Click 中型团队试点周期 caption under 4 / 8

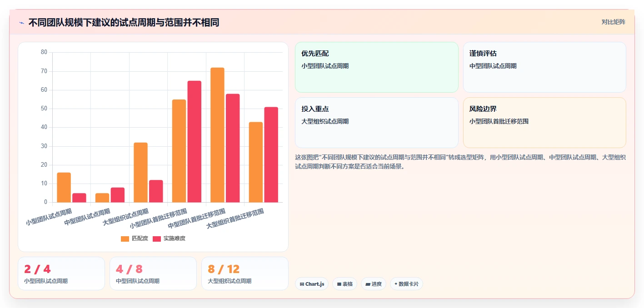coord(138,281)
